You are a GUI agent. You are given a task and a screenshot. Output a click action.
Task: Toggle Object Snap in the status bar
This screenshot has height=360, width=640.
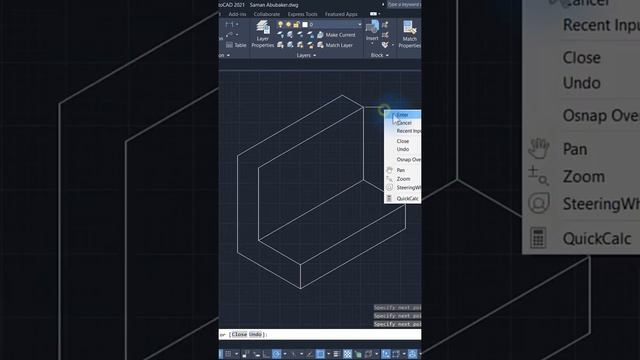(320, 353)
